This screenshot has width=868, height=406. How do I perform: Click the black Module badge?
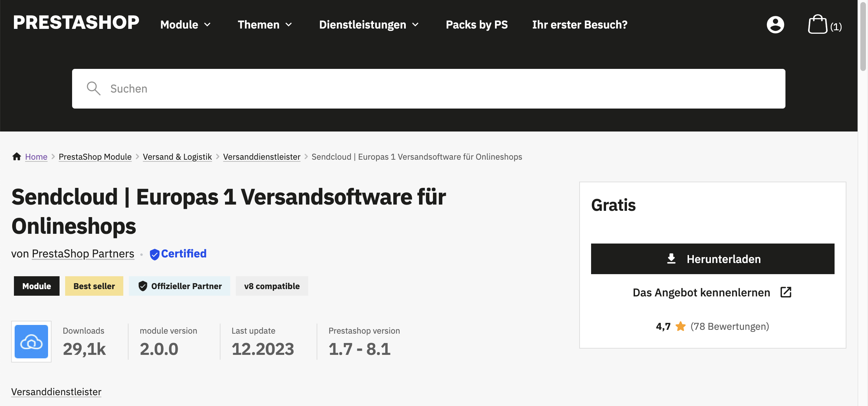[37, 286]
